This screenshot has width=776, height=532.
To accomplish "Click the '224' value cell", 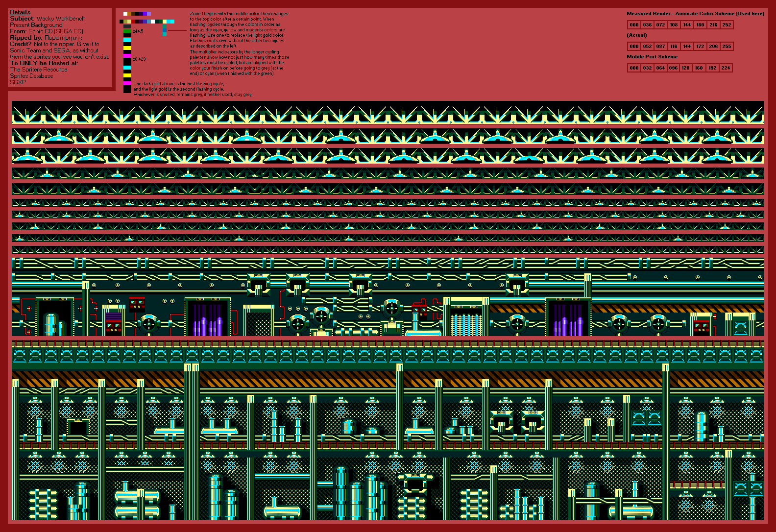I will point(726,68).
